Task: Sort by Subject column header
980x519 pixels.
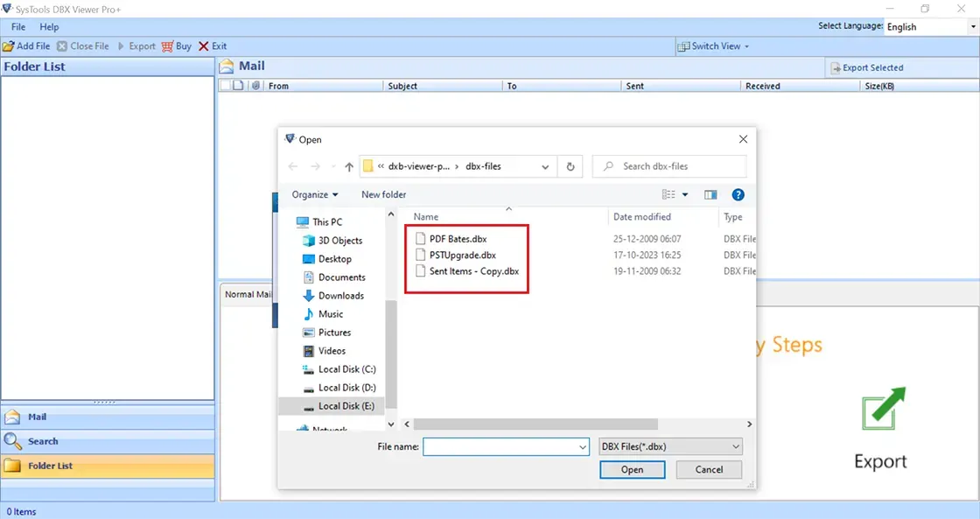Action: coord(443,86)
